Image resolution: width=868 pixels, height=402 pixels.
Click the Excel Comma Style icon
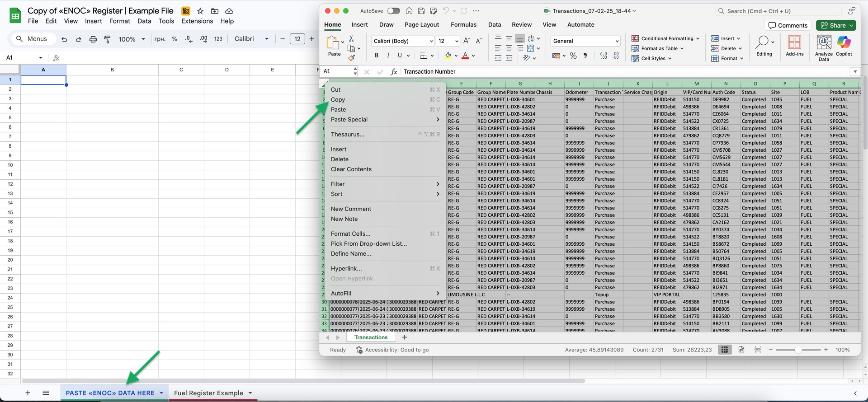coord(585,56)
